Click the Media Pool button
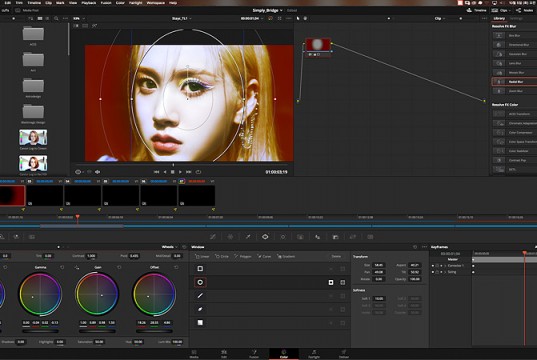Screen dimensions: 537x360 (27, 11)
